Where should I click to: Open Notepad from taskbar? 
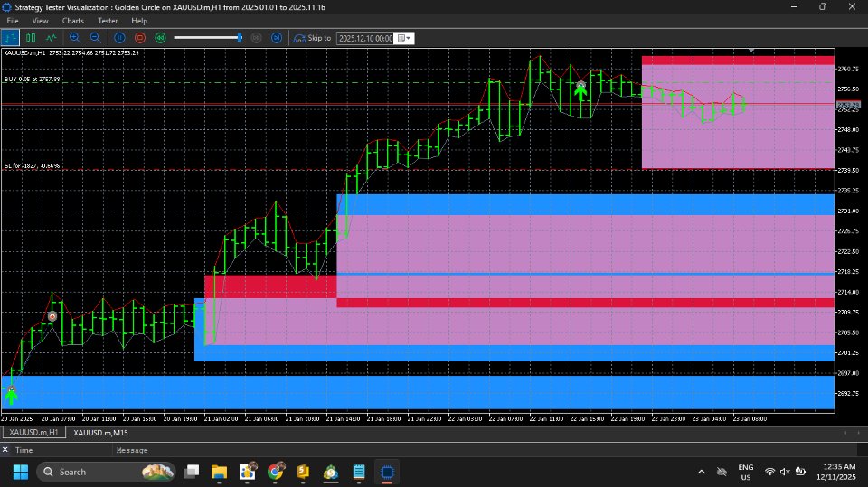point(359,472)
